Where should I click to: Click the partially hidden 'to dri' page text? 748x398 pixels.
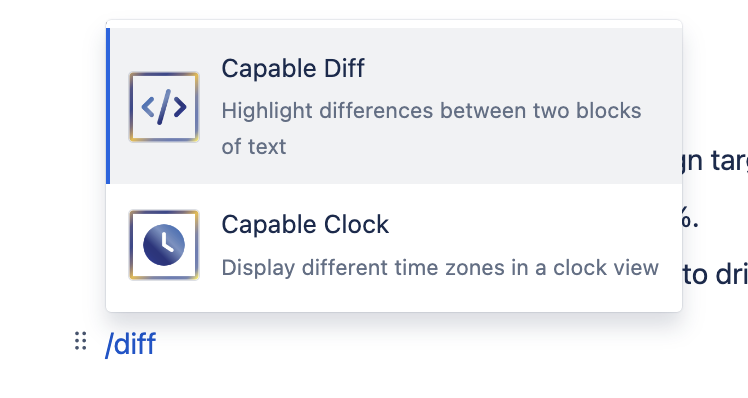point(715,275)
